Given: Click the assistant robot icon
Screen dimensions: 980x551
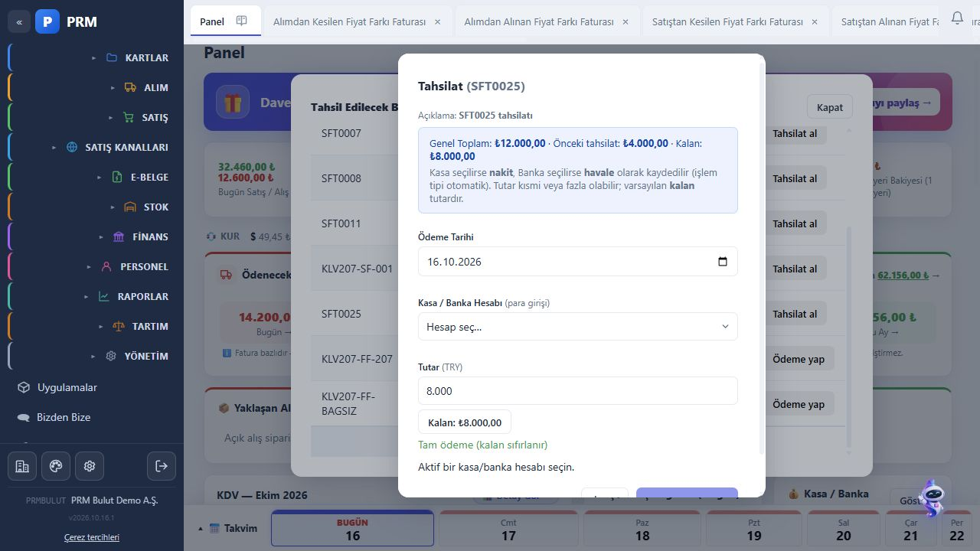Looking at the screenshot, I should tap(932, 499).
